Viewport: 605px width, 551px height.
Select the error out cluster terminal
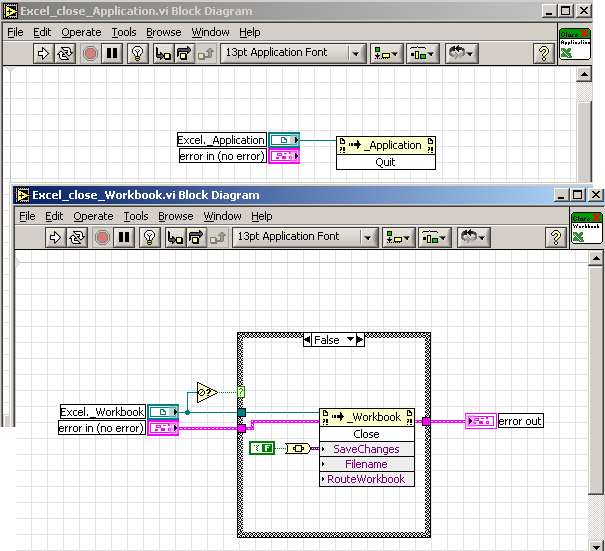pos(480,421)
